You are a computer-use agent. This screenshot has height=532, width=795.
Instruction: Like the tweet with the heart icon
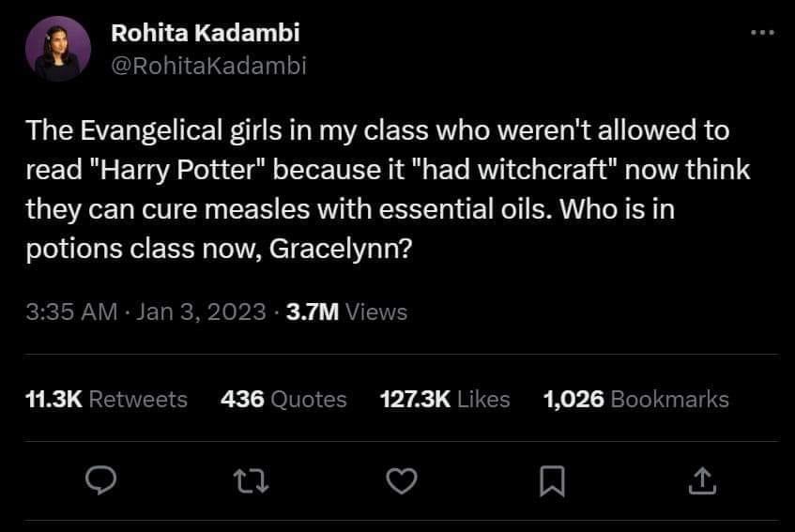(402, 481)
